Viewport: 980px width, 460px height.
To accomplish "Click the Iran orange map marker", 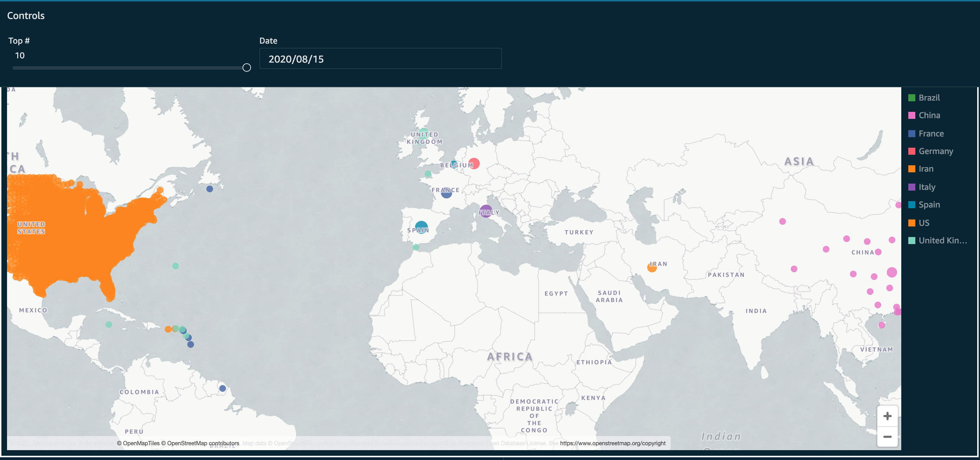I will (652, 268).
